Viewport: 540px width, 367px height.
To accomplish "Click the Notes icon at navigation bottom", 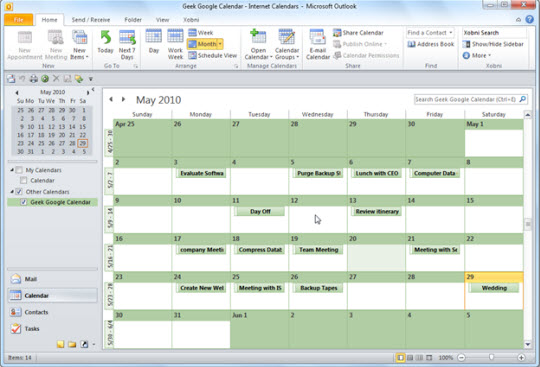I will click(61, 344).
